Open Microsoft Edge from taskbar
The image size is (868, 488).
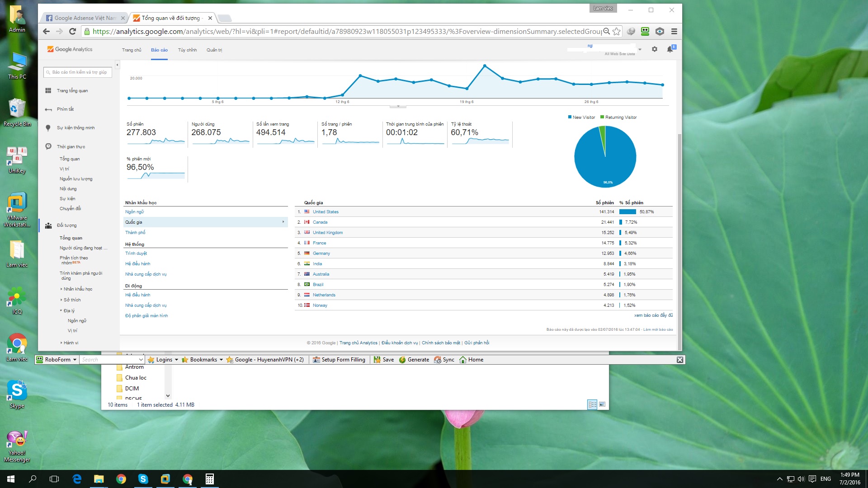click(x=77, y=479)
